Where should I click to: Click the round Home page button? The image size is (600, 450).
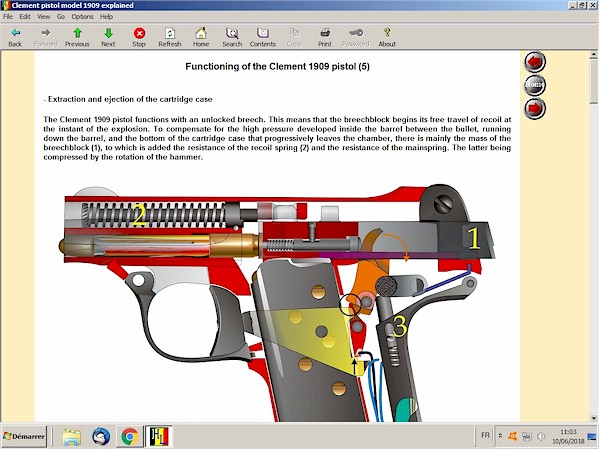535,85
